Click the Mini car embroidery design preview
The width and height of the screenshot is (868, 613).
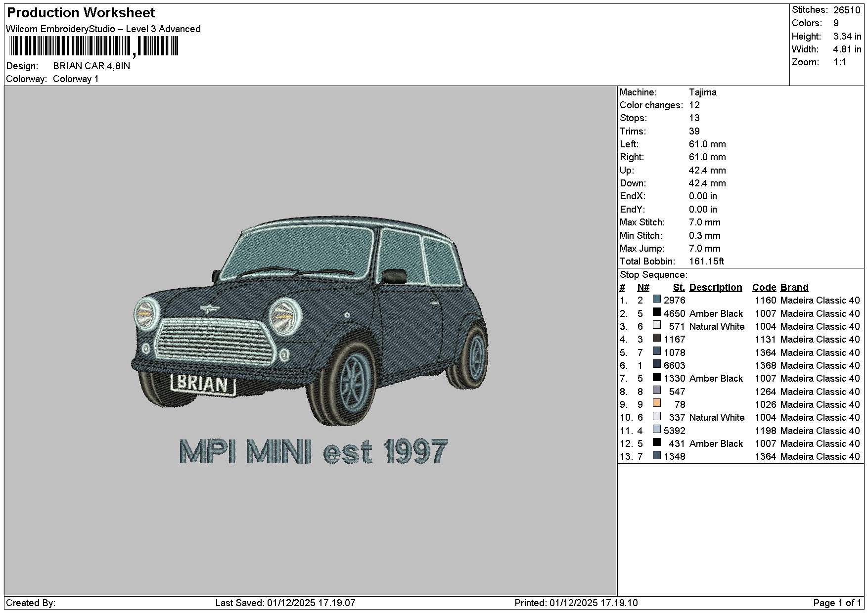(x=310, y=320)
